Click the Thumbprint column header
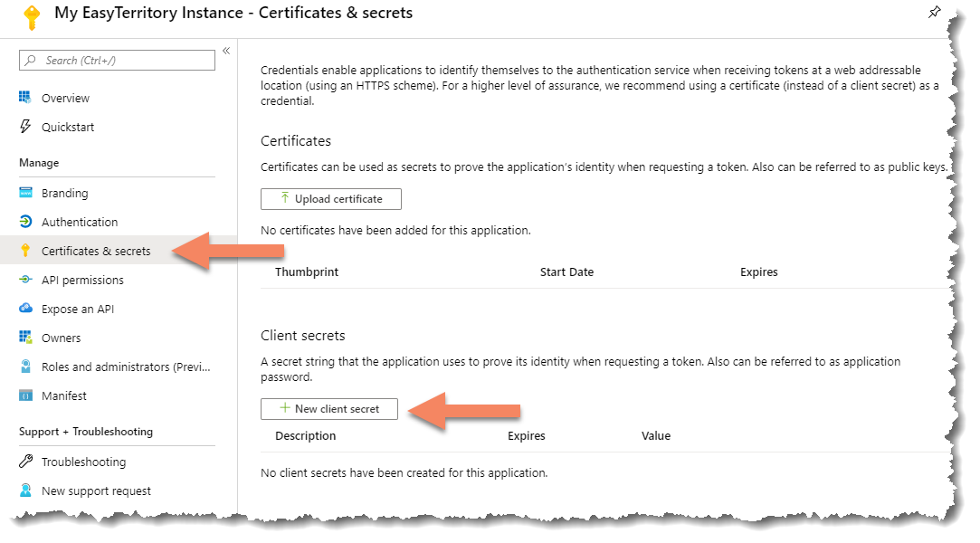Image resolution: width=980 pixels, height=543 pixels. pyautogui.click(x=307, y=271)
